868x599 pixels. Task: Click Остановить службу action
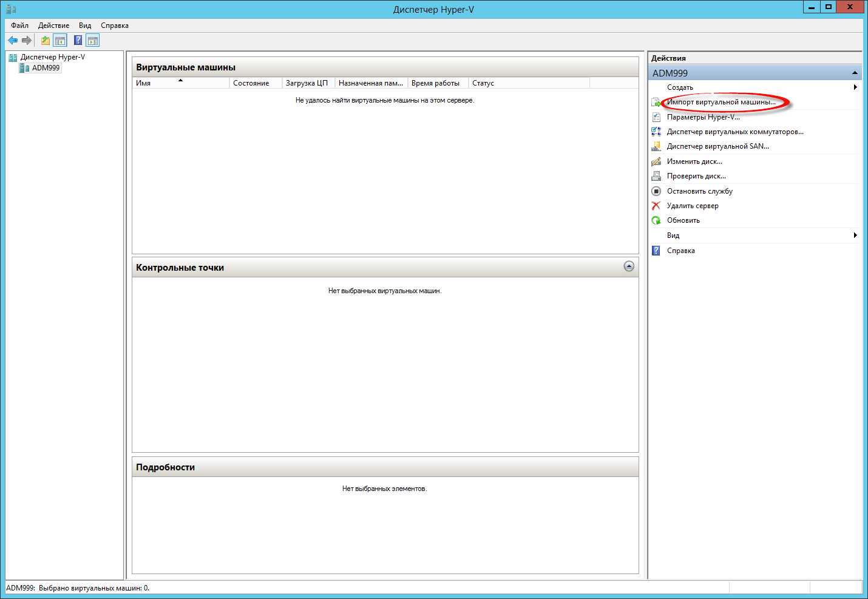point(700,191)
